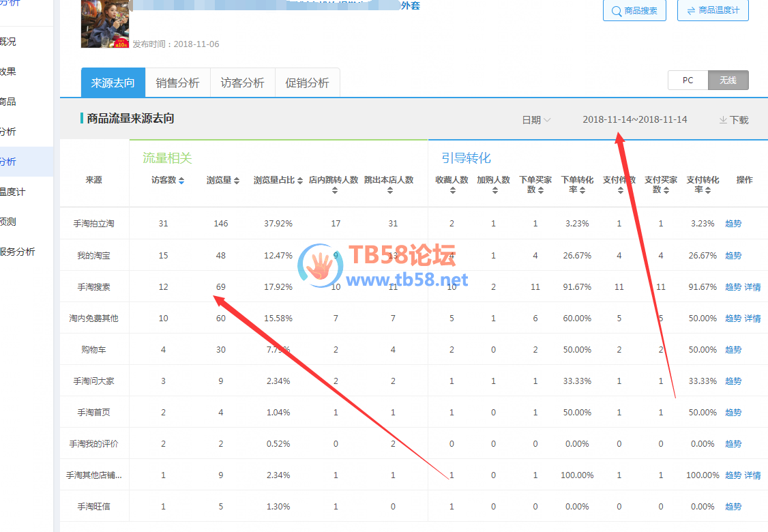Select 手淘旺信 source row label

tap(93, 507)
